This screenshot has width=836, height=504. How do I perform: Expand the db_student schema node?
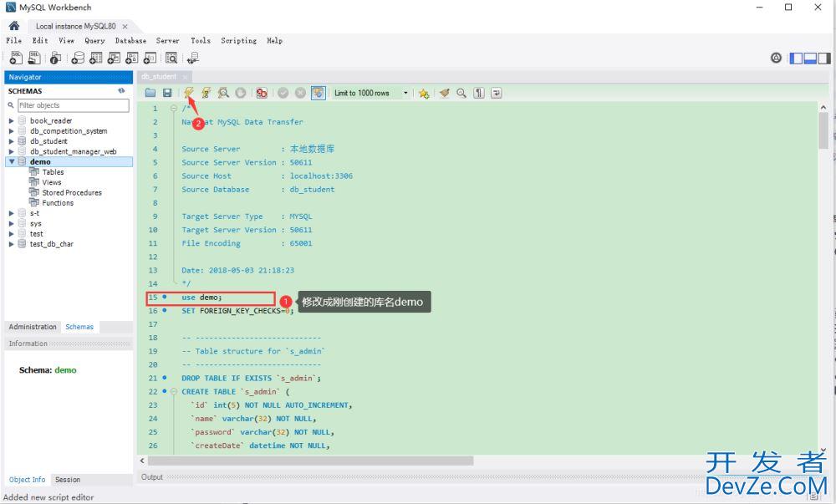click(x=11, y=141)
